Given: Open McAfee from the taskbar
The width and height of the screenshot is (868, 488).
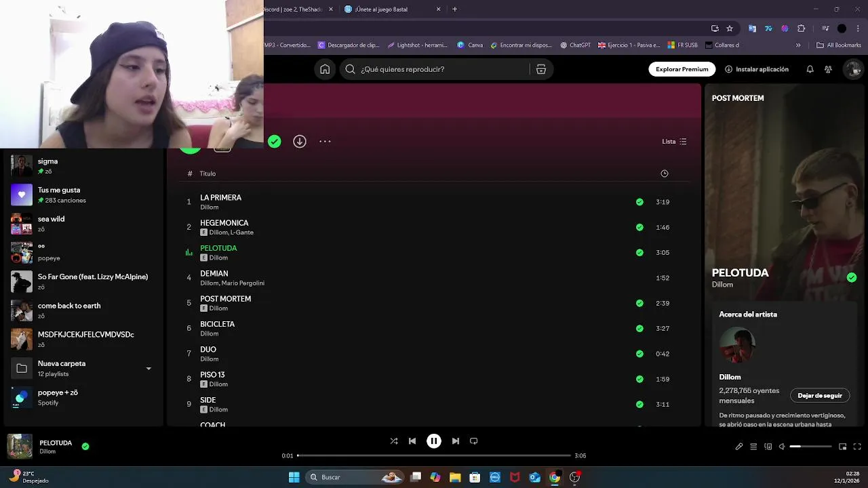Looking at the screenshot, I should click(x=515, y=477).
